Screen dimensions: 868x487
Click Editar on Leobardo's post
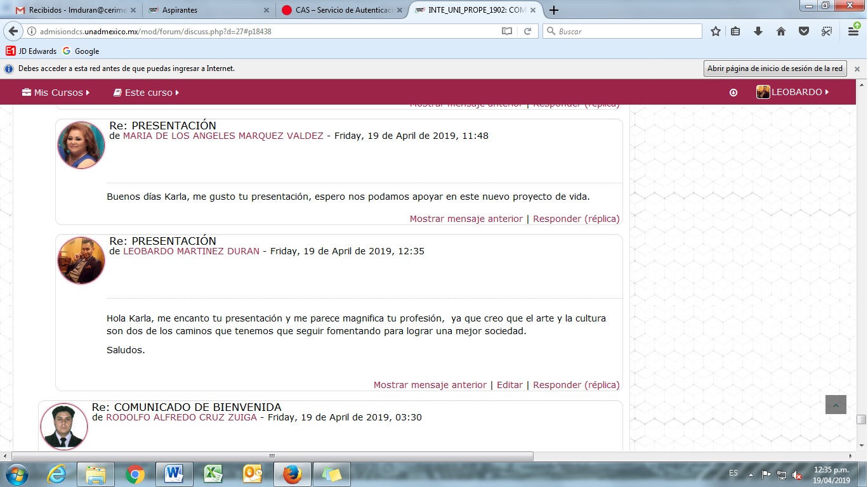[510, 385]
